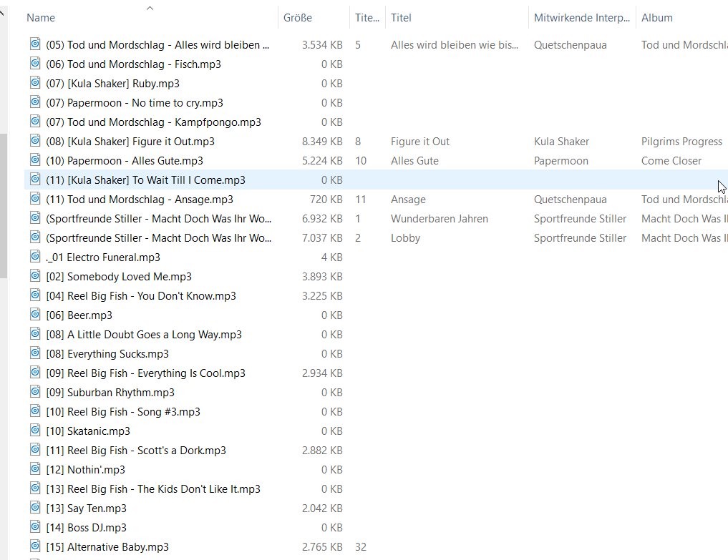Click the icon of [10] Skatanic.mp3
This screenshot has width=728, height=560.
tap(35, 430)
